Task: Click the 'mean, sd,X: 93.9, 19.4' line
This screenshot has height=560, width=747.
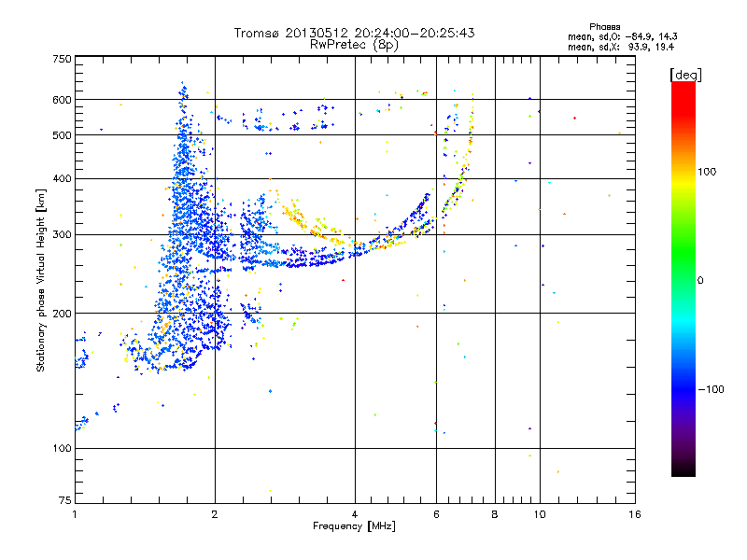Action: coord(621,47)
